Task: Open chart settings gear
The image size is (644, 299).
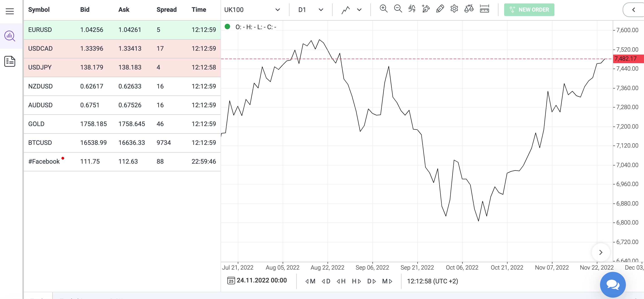Action: pos(454,9)
